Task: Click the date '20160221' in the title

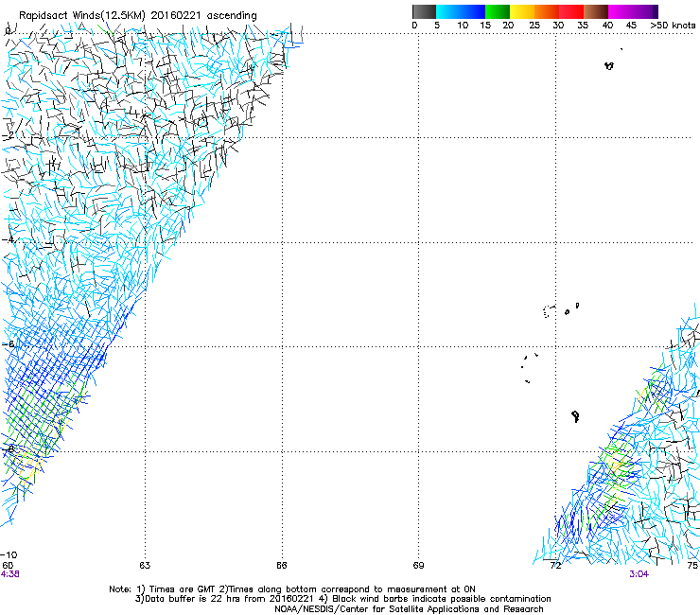Action: pyautogui.click(x=176, y=16)
